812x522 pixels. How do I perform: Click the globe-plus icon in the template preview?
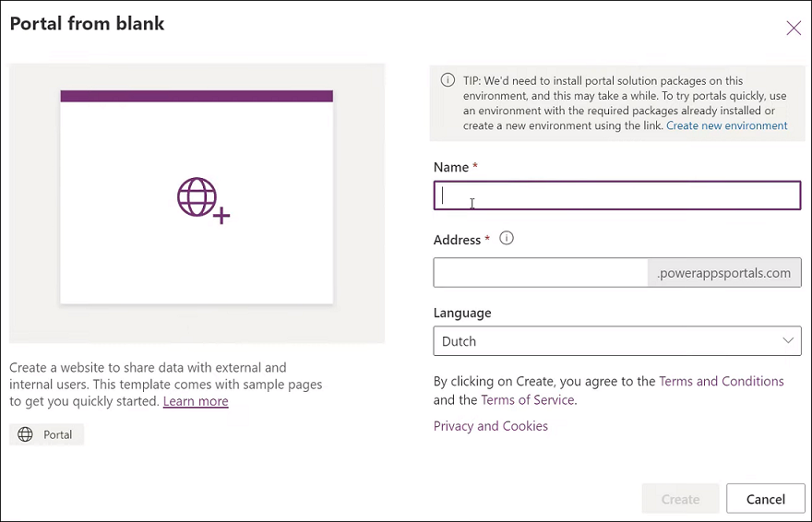coord(202,200)
